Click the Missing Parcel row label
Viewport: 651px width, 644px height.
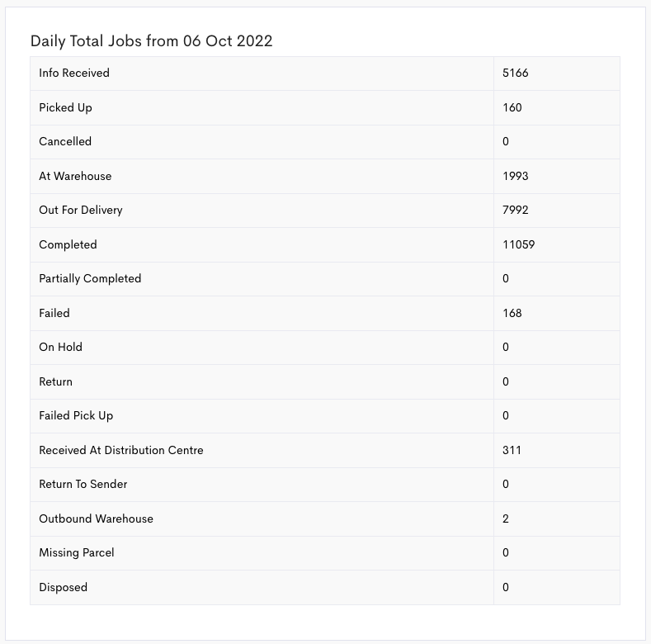tap(77, 552)
